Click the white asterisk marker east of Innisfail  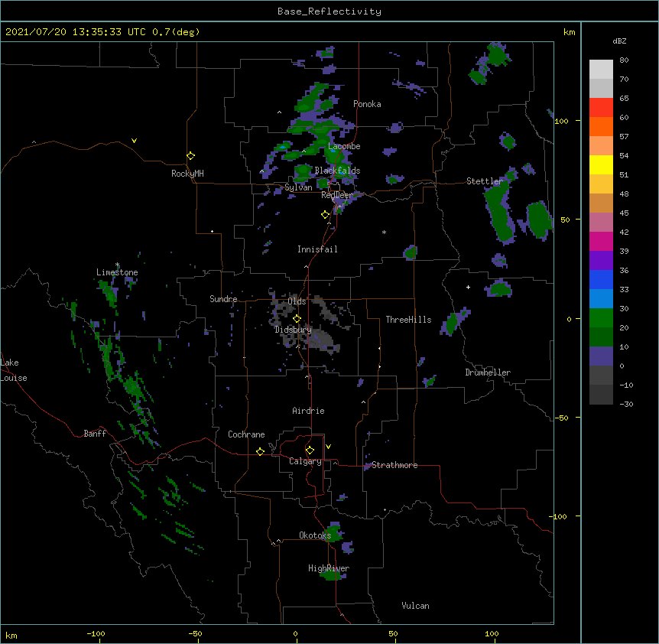[384, 232]
